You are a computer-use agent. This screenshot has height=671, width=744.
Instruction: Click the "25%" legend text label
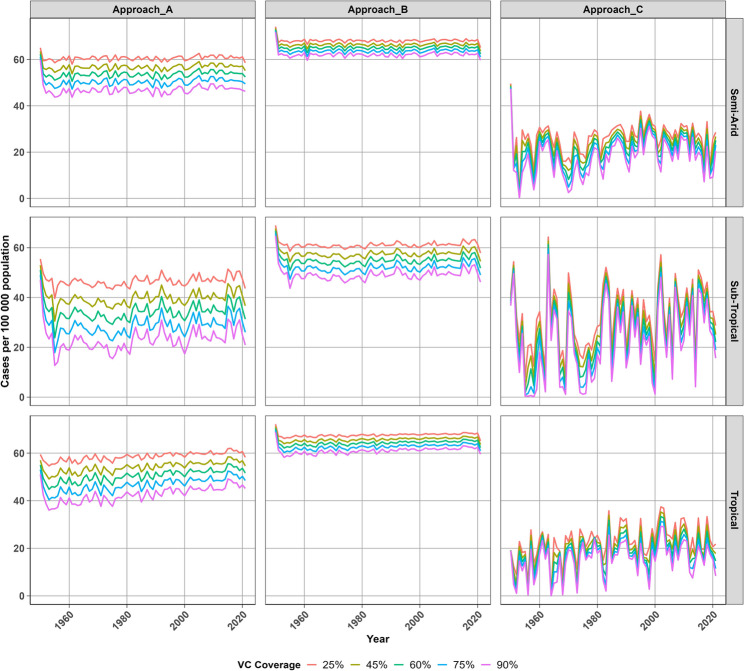[333, 665]
